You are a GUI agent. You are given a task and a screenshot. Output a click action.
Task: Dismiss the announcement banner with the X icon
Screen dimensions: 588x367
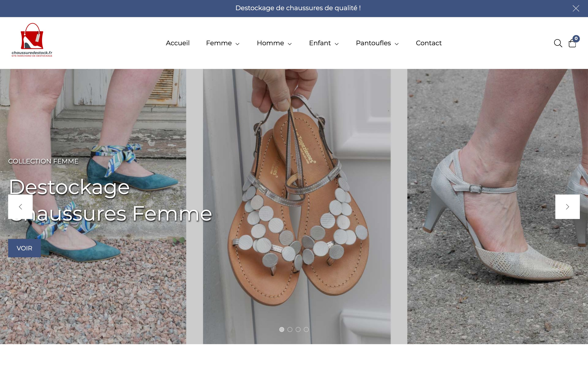coord(576,8)
